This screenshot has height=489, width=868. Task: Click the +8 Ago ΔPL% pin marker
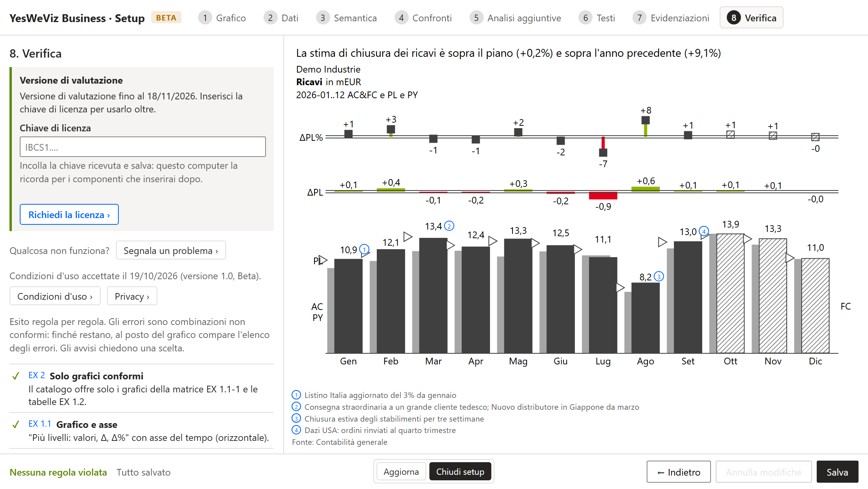point(645,120)
